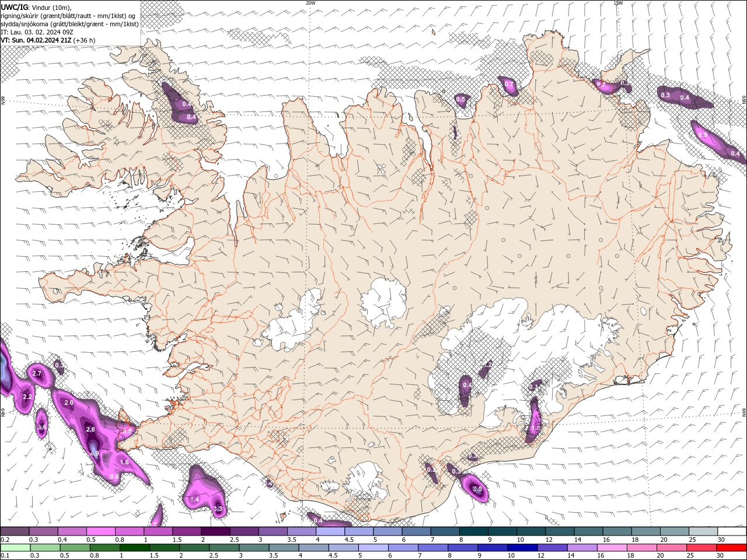Select bright pink 0.5 swatch in upper legend

100,531
